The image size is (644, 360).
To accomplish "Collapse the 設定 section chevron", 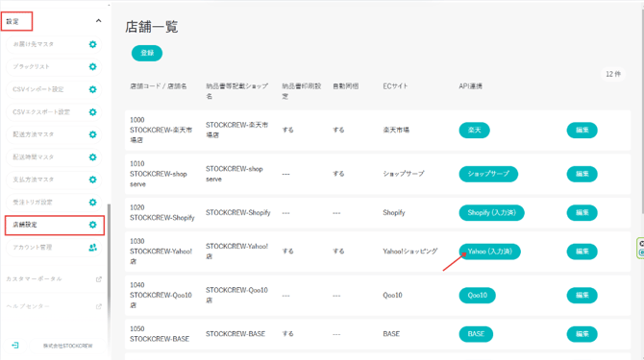I will (99, 21).
